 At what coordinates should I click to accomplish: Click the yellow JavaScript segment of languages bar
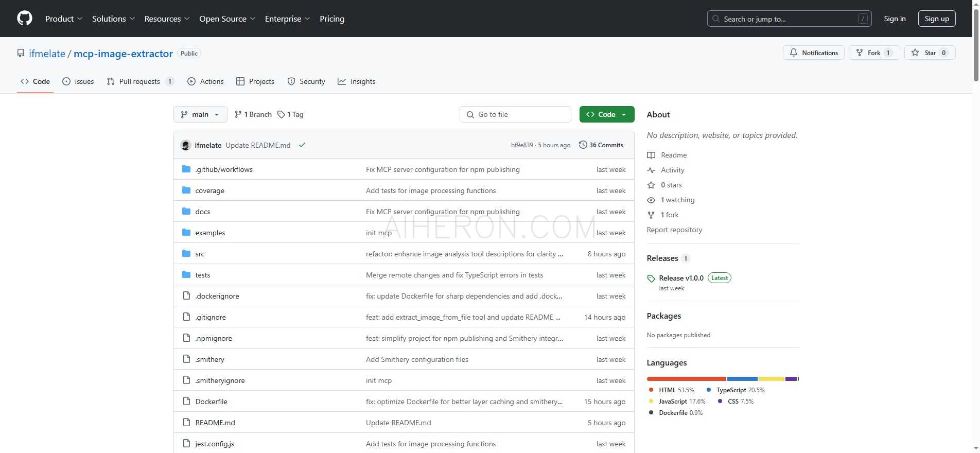(772, 379)
